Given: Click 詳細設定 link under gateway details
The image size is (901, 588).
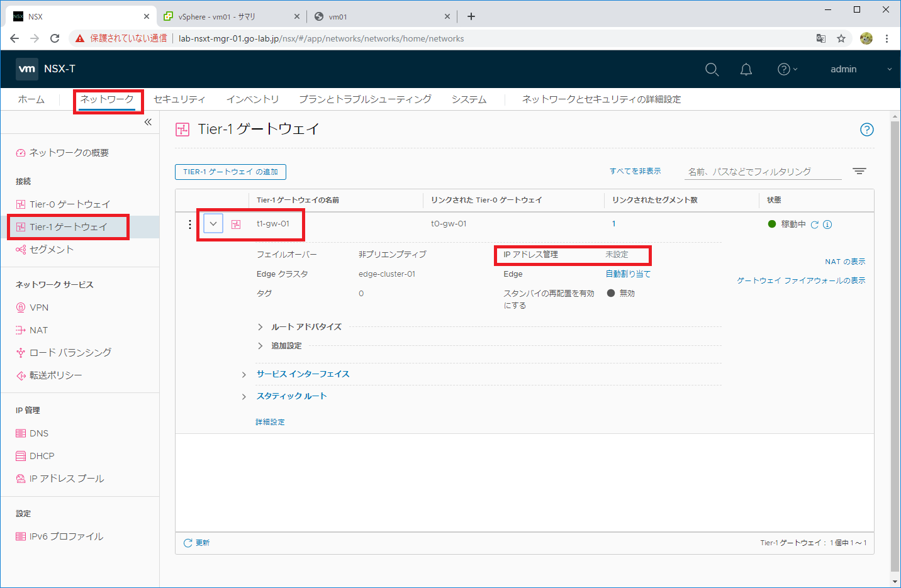Looking at the screenshot, I should click(270, 422).
